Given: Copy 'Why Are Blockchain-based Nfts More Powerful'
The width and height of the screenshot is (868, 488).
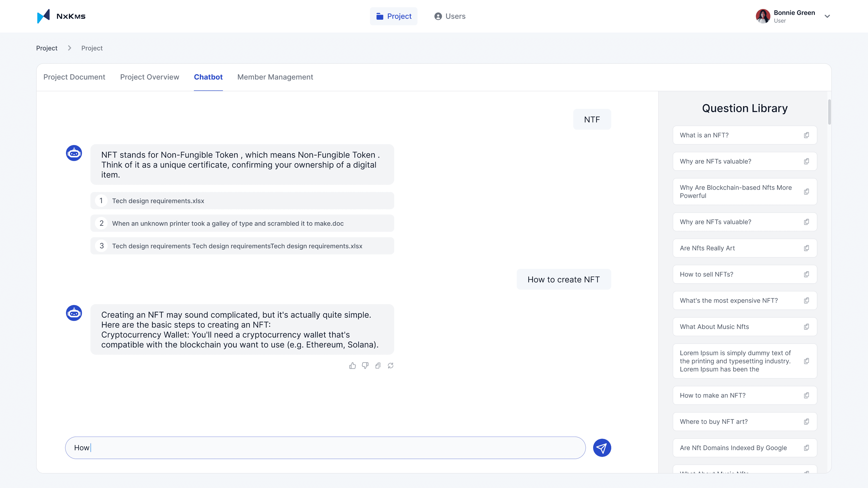Looking at the screenshot, I should coord(807,192).
